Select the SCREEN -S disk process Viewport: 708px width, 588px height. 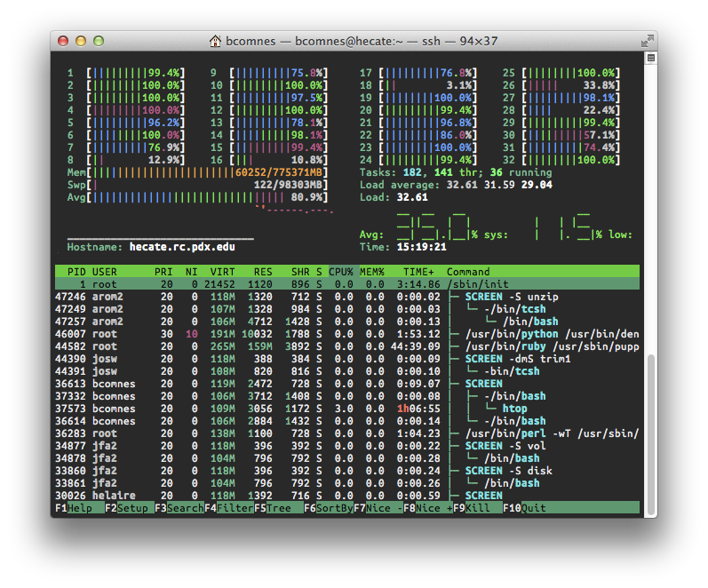click(347, 471)
